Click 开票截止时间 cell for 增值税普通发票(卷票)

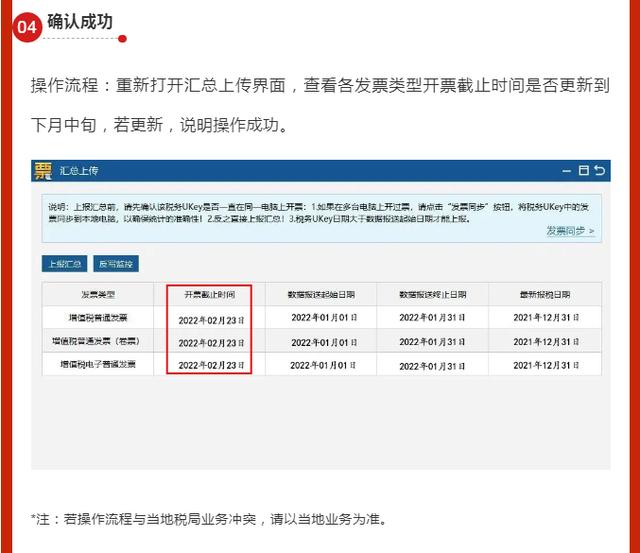coord(211,343)
